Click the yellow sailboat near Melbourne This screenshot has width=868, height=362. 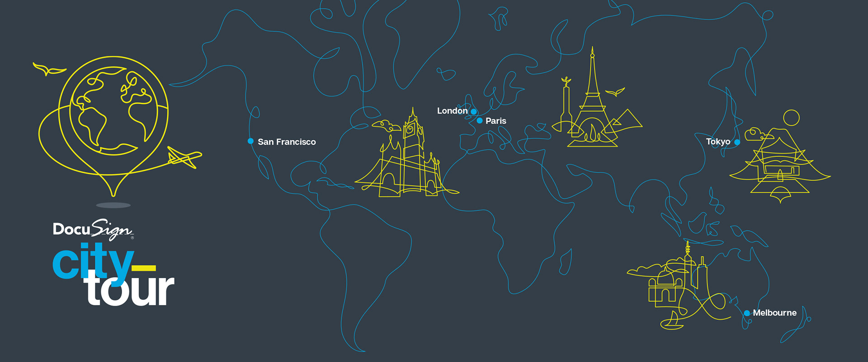click(672, 321)
